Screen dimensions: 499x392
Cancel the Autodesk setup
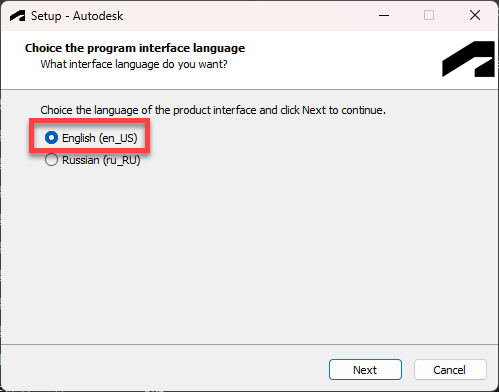point(450,370)
